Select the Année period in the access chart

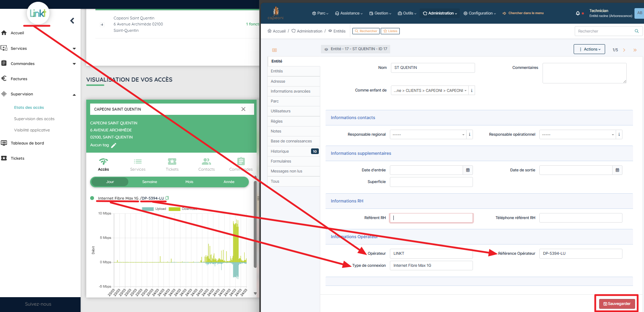[229, 182]
